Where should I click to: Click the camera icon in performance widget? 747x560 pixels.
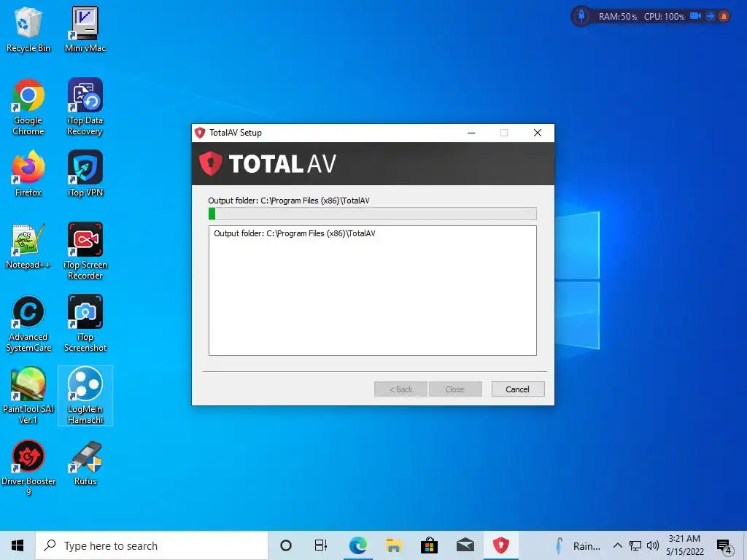[x=695, y=16]
